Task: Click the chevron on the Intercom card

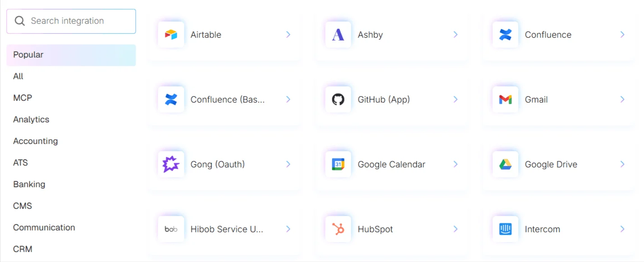Action: pyautogui.click(x=622, y=229)
